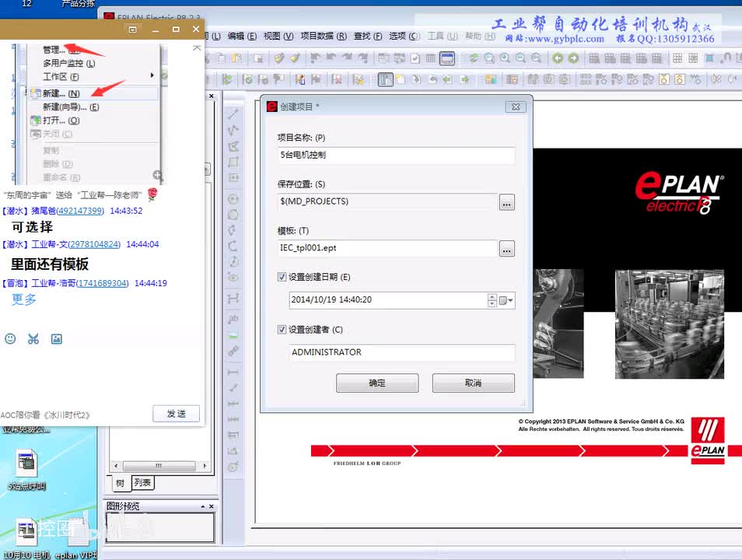Click the 发送 button in chat

(x=176, y=414)
